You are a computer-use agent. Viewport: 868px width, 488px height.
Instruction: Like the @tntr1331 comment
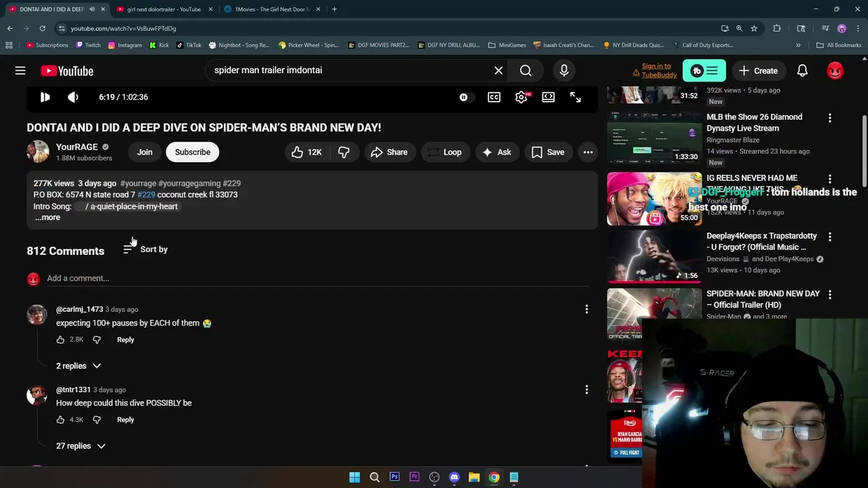coord(60,420)
